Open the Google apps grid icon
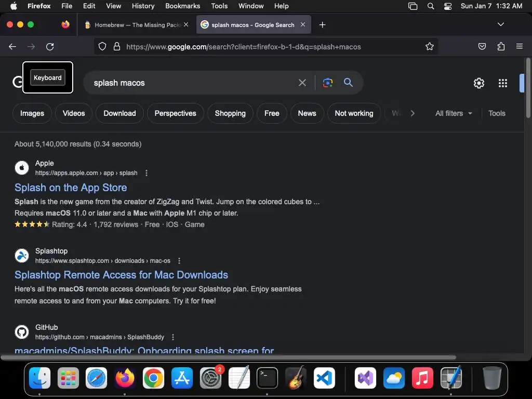Image resolution: width=532 pixels, height=399 pixels. (503, 83)
